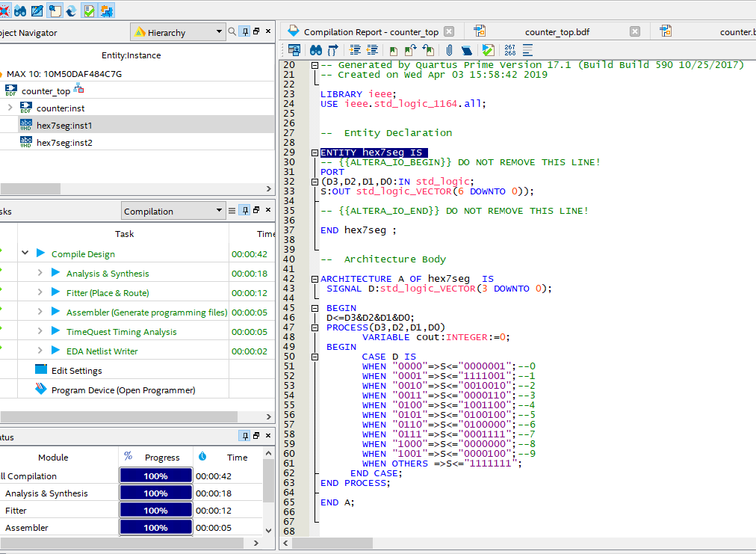
Task: Jump to the next bookmark
Action: [410, 49]
